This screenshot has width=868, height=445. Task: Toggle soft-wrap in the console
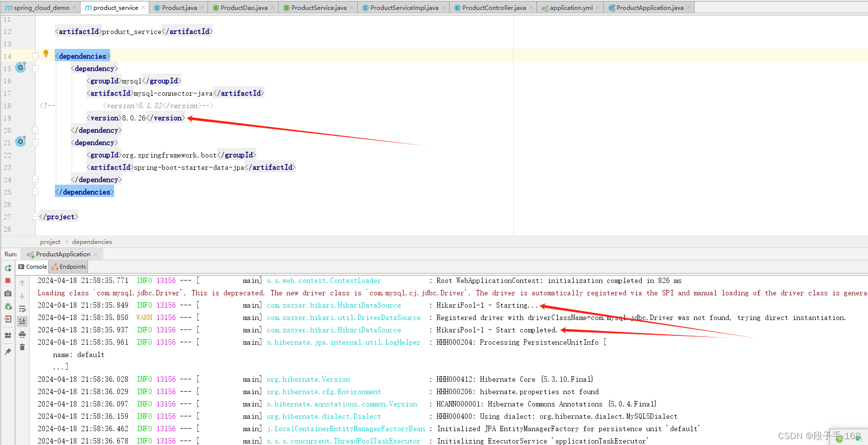pos(22,309)
